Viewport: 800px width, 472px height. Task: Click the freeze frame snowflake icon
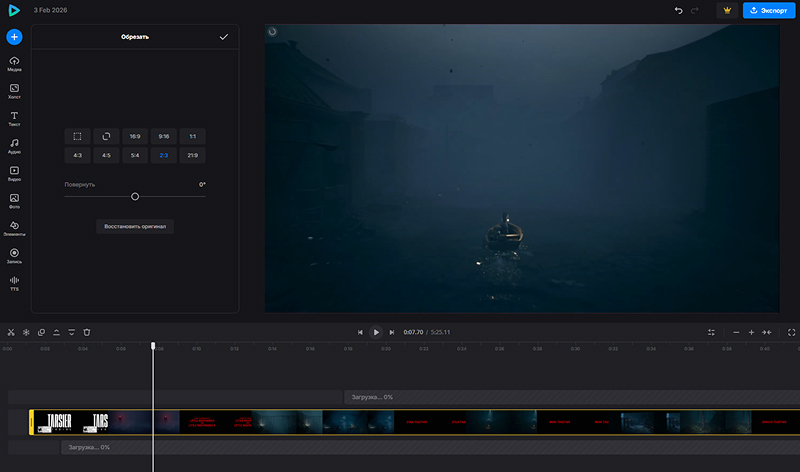26,332
